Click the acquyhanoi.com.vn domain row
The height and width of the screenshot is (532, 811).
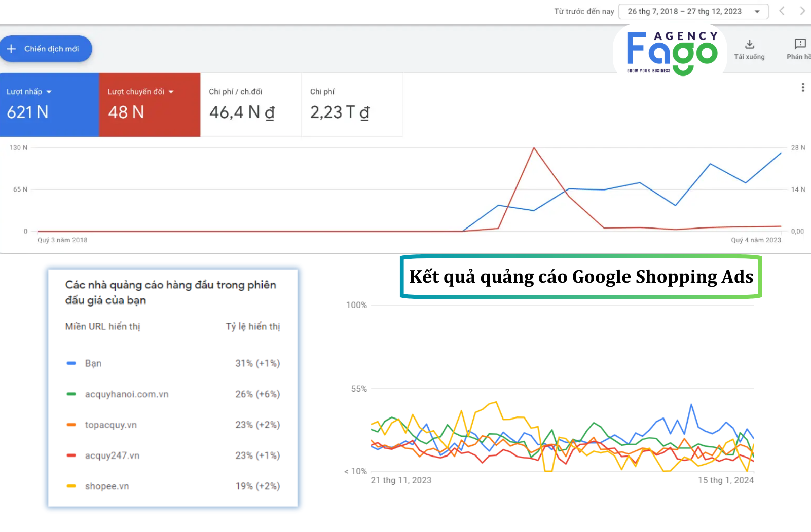(x=127, y=394)
